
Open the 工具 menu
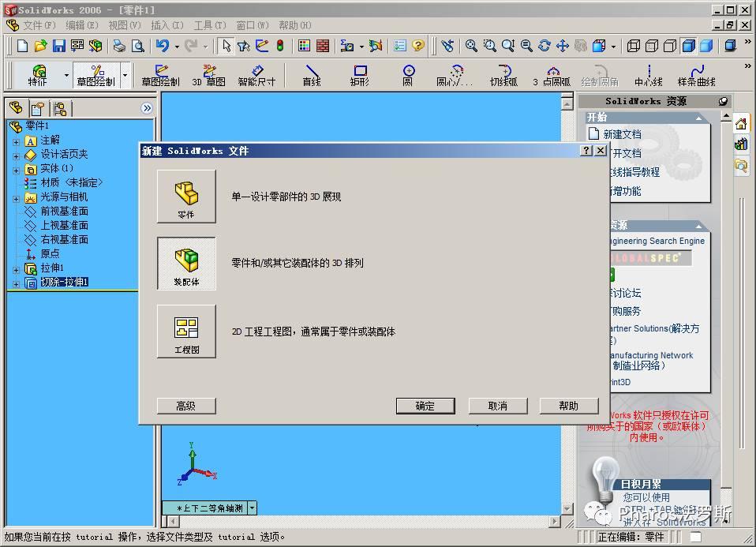[208, 24]
